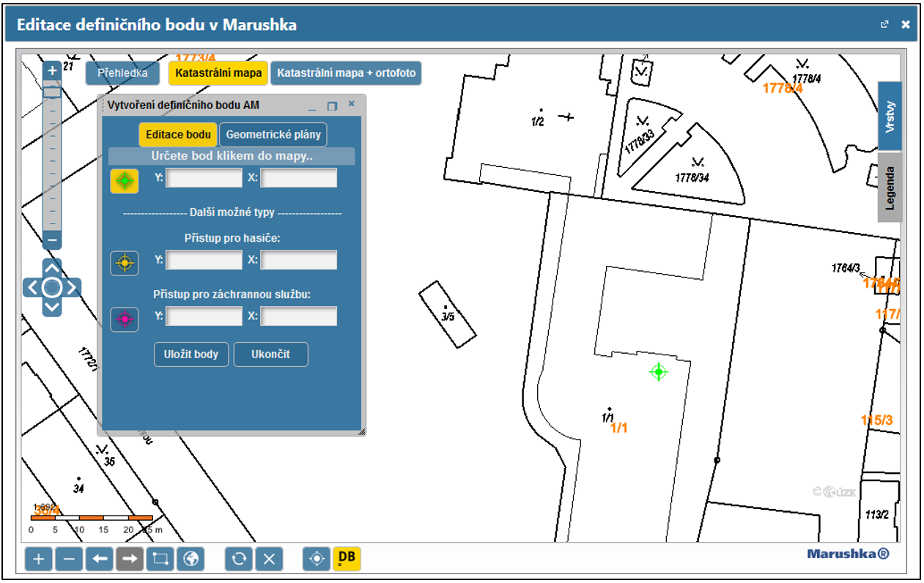Click the Uložit body button

coord(191,354)
